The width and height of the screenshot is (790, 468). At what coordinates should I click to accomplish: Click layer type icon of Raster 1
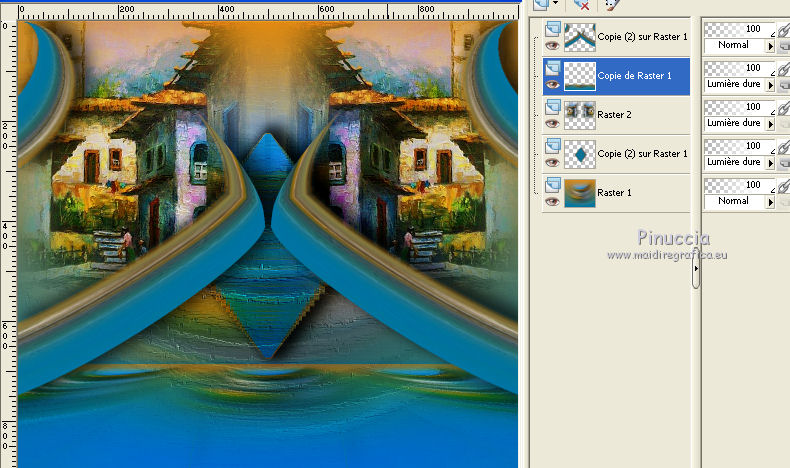pyautogui.click(x=553, y=185)
